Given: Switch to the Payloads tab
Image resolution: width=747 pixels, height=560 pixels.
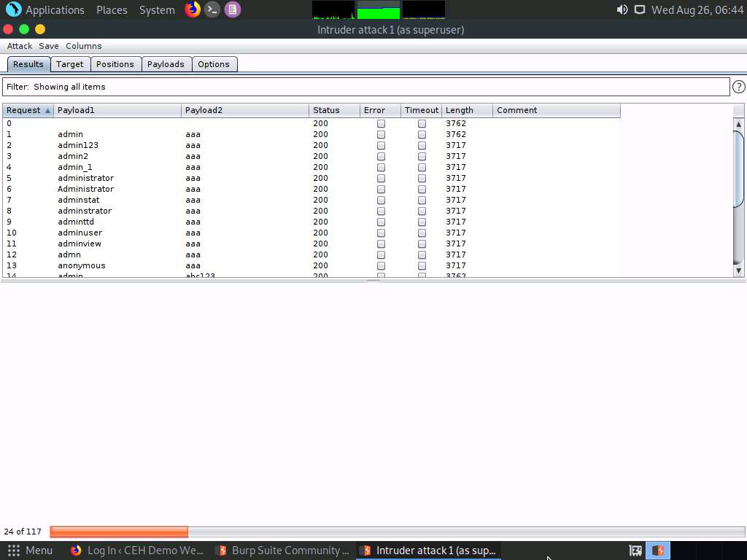Looking at the screenshot, I should [x=166, y=64].
